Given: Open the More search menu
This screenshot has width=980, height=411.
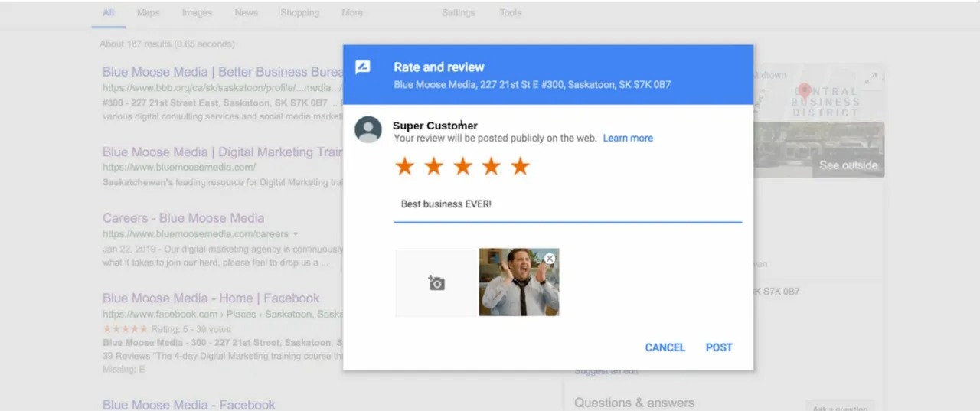Looking at the screenshot, I should click(352, 13).
